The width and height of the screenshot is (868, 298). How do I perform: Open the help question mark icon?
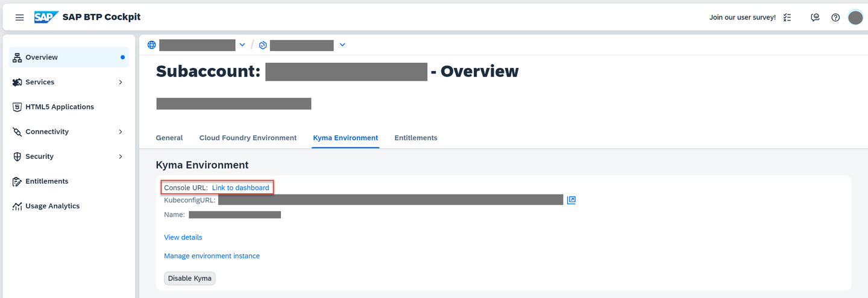point(835,17)
